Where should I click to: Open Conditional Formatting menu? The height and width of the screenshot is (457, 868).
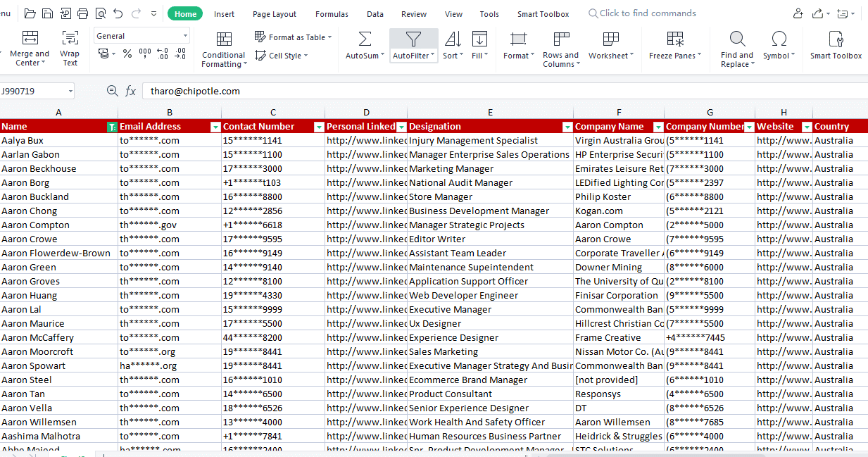tap(224, 49)
